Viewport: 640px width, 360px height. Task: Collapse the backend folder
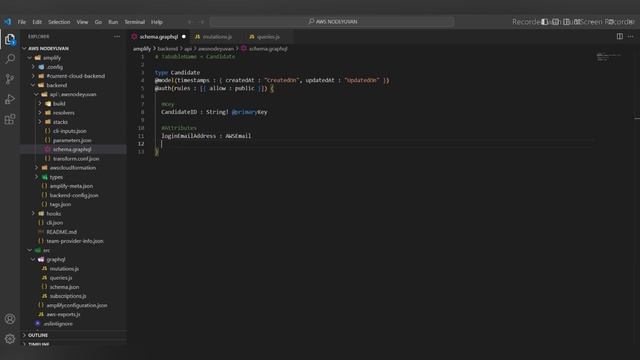(33, 85)
